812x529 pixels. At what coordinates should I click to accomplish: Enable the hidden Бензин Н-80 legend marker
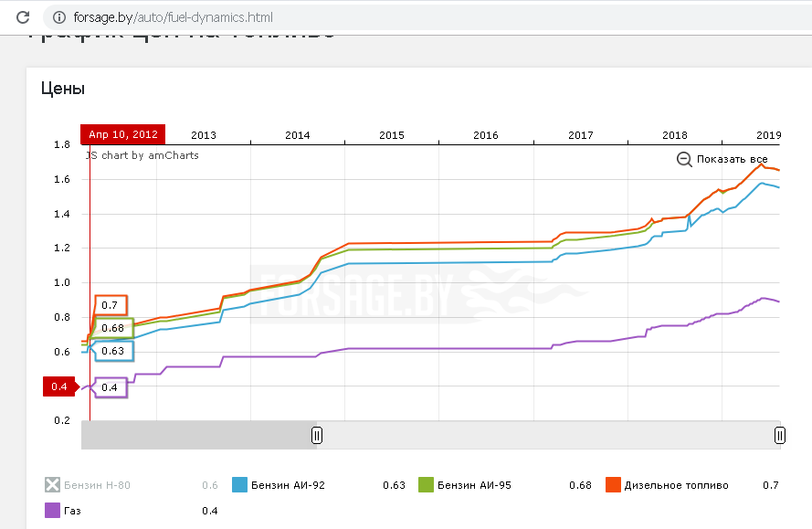53,485
